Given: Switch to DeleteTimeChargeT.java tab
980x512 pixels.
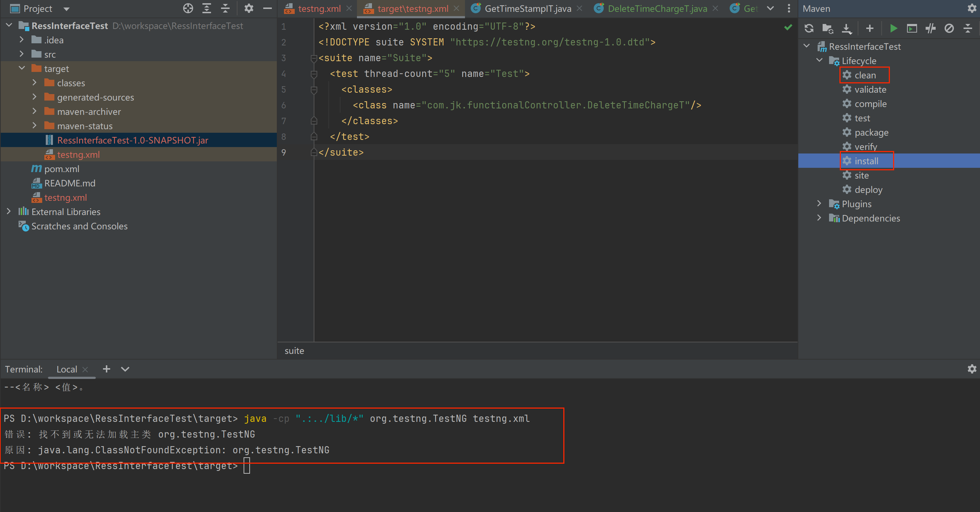Looking at the screenshot, I should pos(657,9).
